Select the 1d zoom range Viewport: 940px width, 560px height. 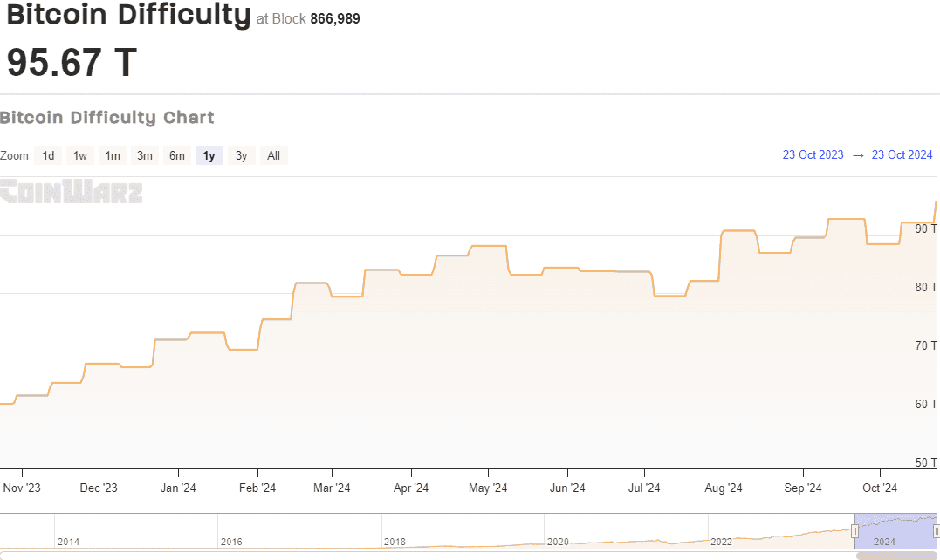point(48,155)
